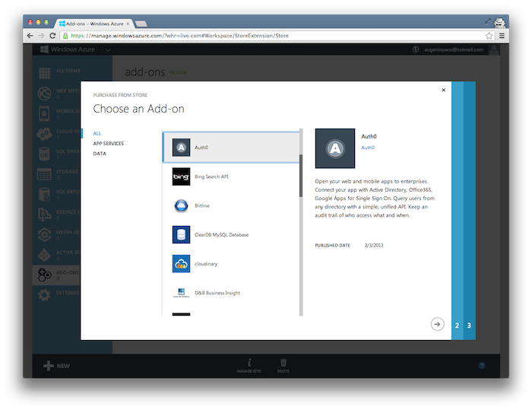
Task: Close the Add-ons browser tab
Action: click(128, 24)
